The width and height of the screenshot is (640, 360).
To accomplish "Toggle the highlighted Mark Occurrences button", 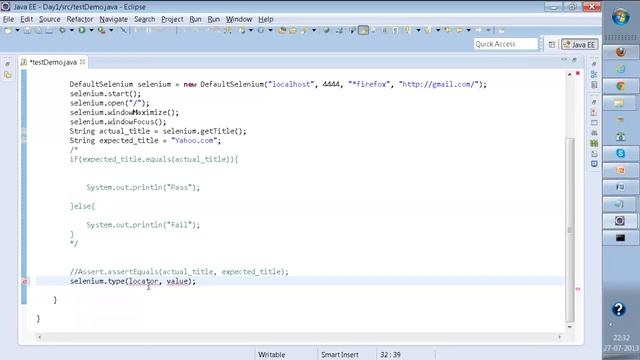I will pyautogui.click(x=363, y=30).
